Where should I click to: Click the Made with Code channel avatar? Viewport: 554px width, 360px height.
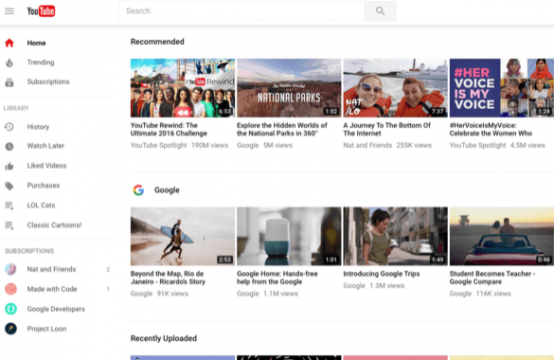(x=11, y=289)
